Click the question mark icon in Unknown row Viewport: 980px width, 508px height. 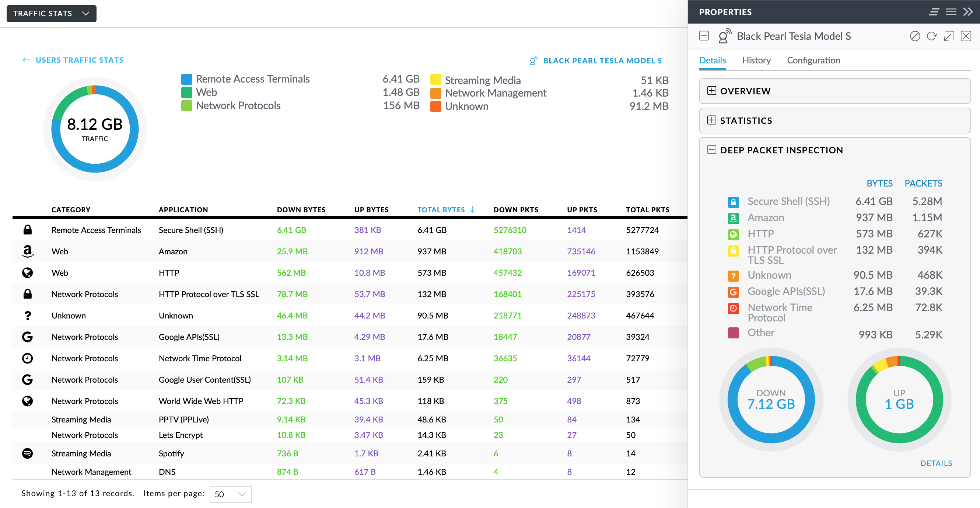pos(27,315)
